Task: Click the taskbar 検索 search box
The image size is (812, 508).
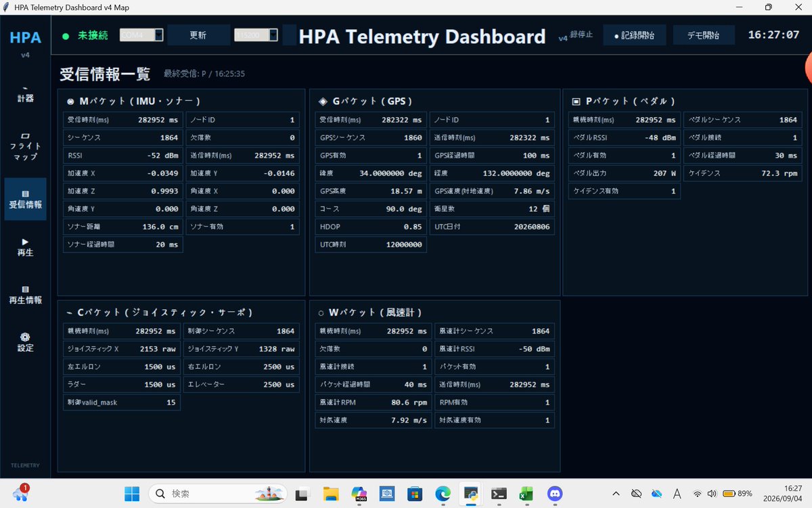Action: coord(219,493)
